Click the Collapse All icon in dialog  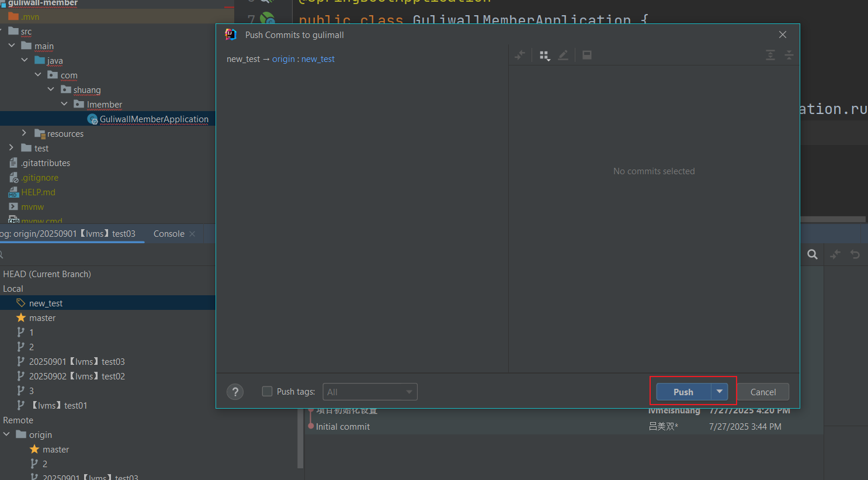click(789, 55)
